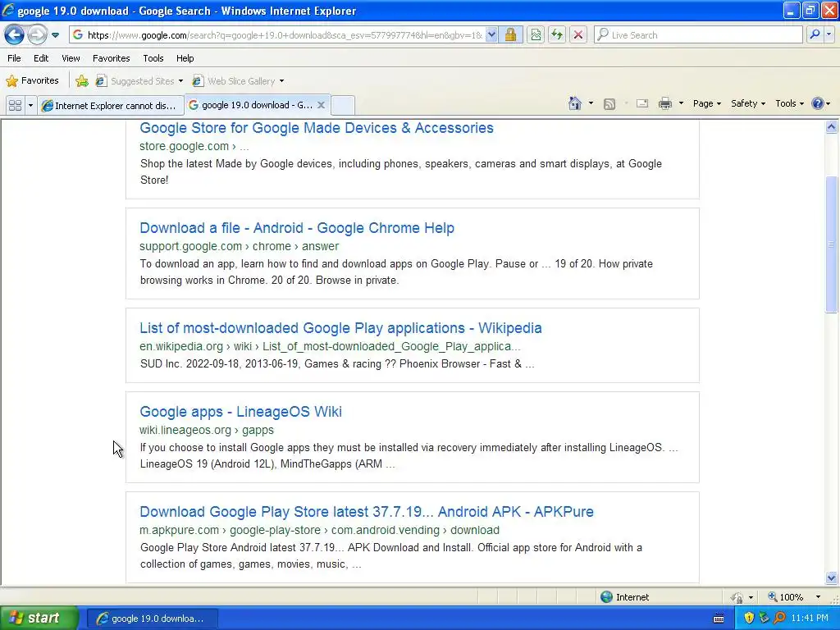The width and height of the screenshot is (840, 630).
Task: Click the on-screen keyboard tray icon
Action: [719, 619]
